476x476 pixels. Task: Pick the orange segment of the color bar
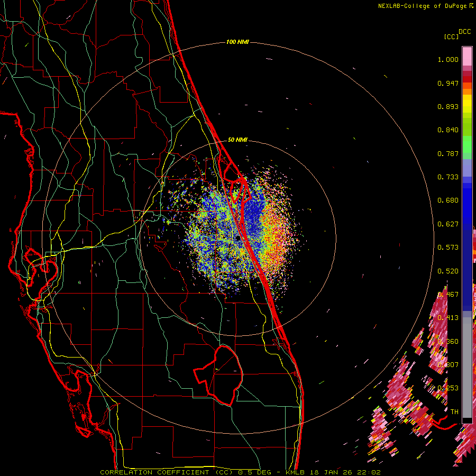[467, 91]
